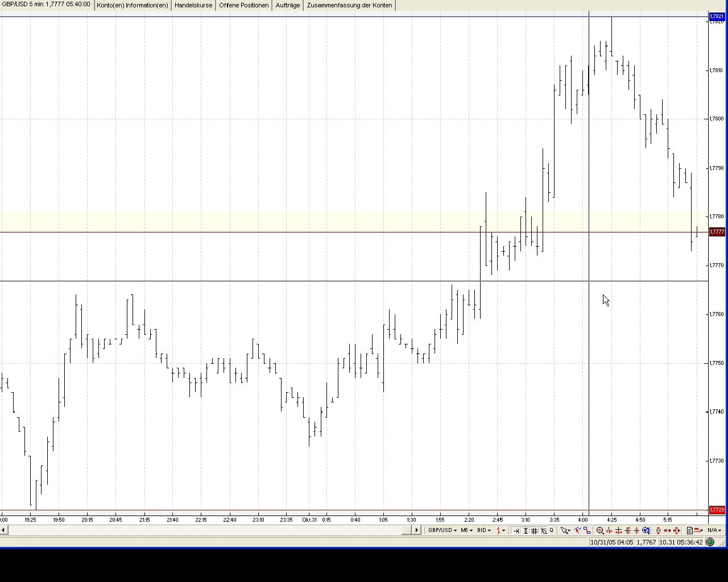The height and width of the screenshot is (582, 728).
Task: Click the restore zoom magnifier icon
Action: pos(646,530)
